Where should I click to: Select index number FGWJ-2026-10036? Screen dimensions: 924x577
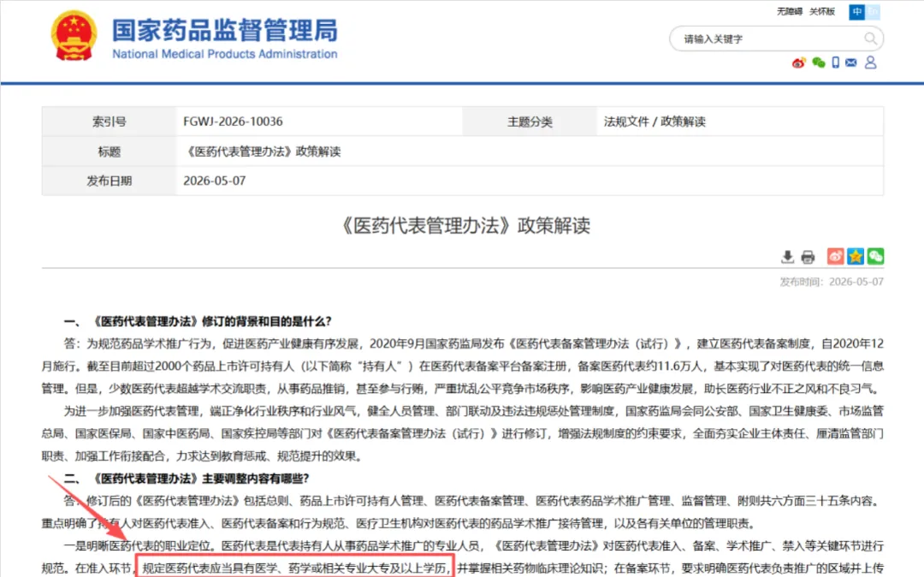pyautogui.click(x=233, y=122)
